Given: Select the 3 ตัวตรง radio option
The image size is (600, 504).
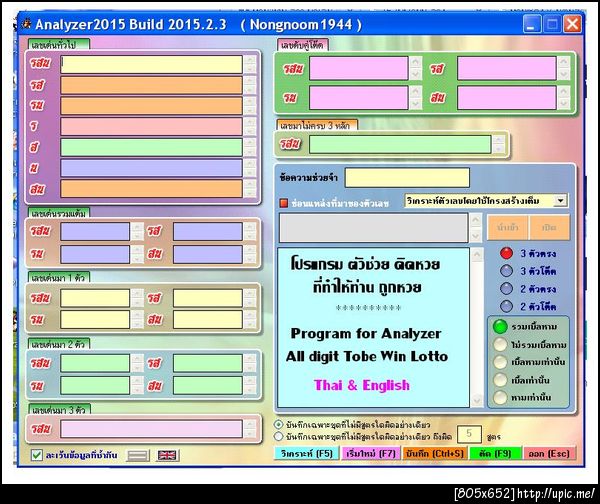Looking at the screenshot, I should [x=506, y=253].
